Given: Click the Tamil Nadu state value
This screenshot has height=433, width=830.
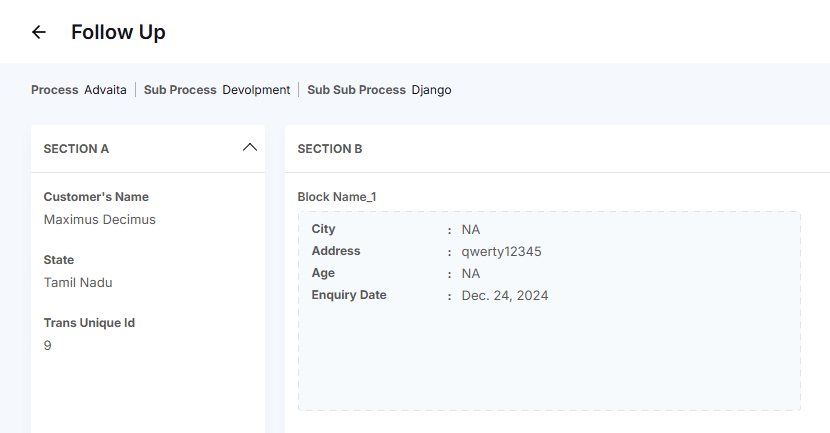Looking at the screenshot, I should click(78, 282).
